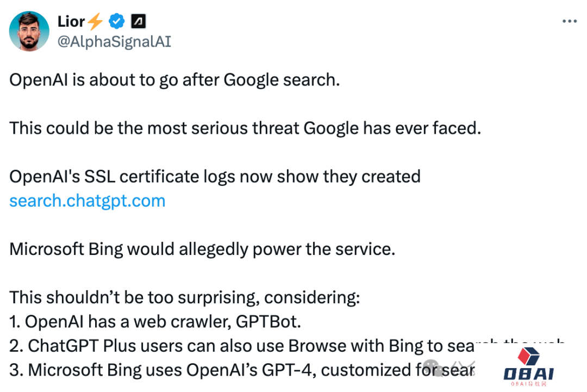Click the blue OBAI logo text
This screenshot has width=587, height=392.
528,374
